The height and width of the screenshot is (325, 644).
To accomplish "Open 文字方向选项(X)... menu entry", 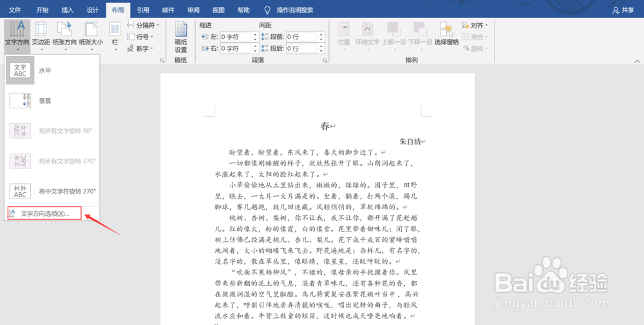I will point(45,213).
